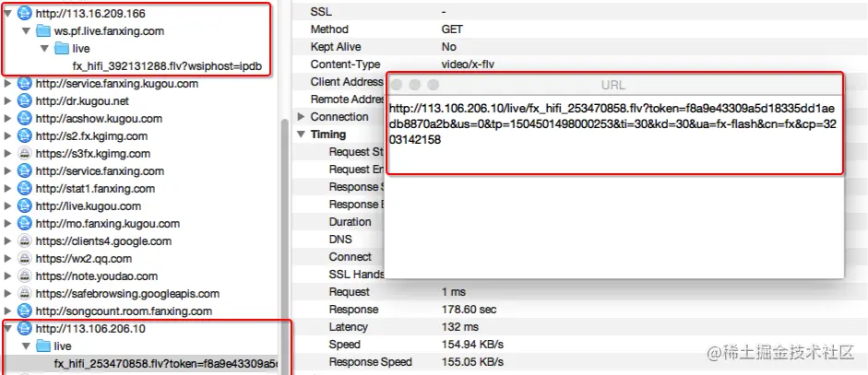Select the DNS row label
Viewport: 868px width, 375px height.
click(x=340, y=240)
